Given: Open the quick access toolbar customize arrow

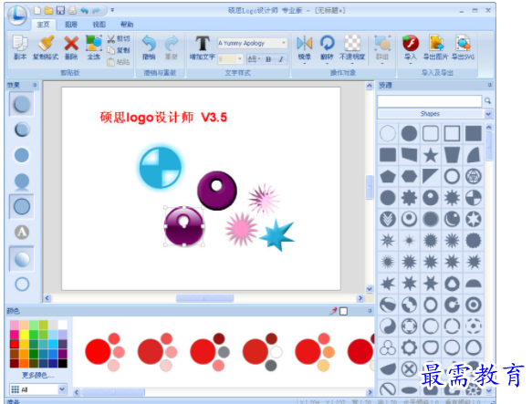Looking at the screenshot, I should [x=112, y=10].
